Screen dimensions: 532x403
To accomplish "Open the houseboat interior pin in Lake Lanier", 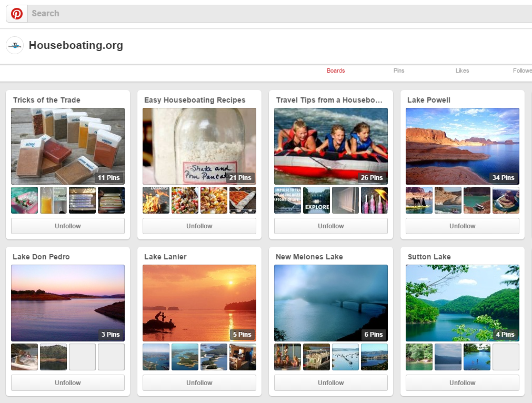I will tap(243, 357).
